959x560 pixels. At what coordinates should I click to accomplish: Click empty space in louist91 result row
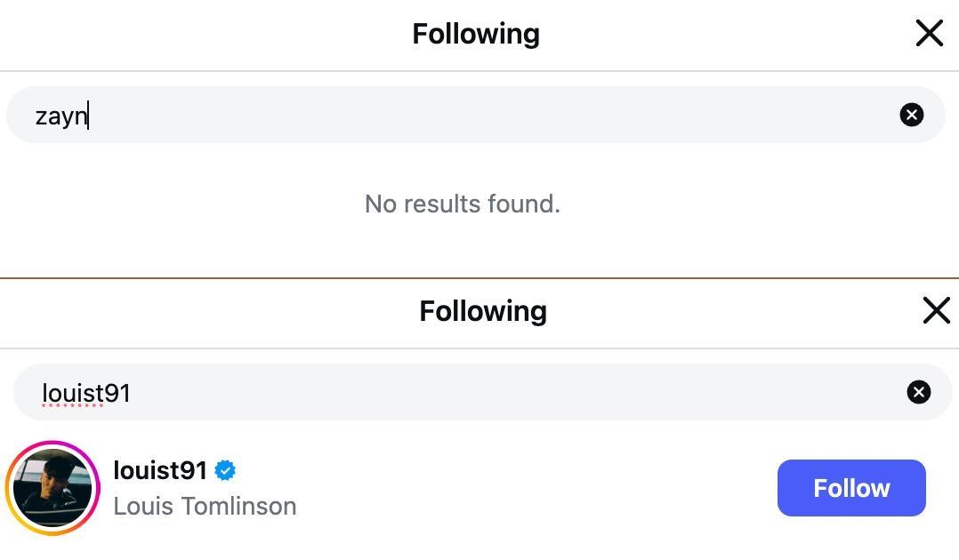click(534, 488)
